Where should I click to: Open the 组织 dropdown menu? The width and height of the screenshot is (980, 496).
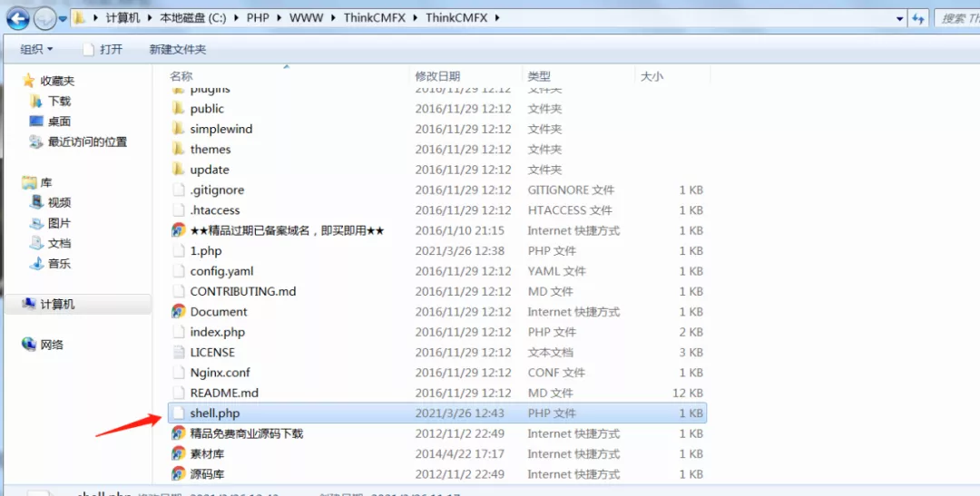(x=36, y=49)
